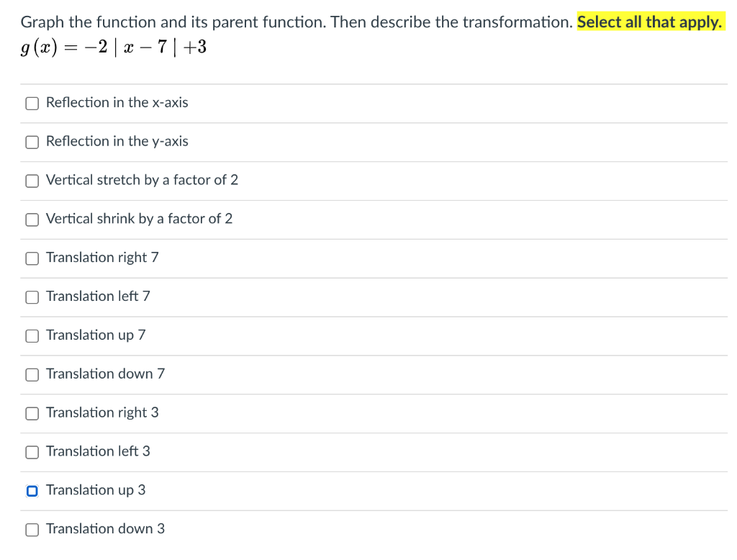This screenshot has height=560, width=737.
Task: Check the Reflection in the x-axis option
Action: click(x=32, y=103)
